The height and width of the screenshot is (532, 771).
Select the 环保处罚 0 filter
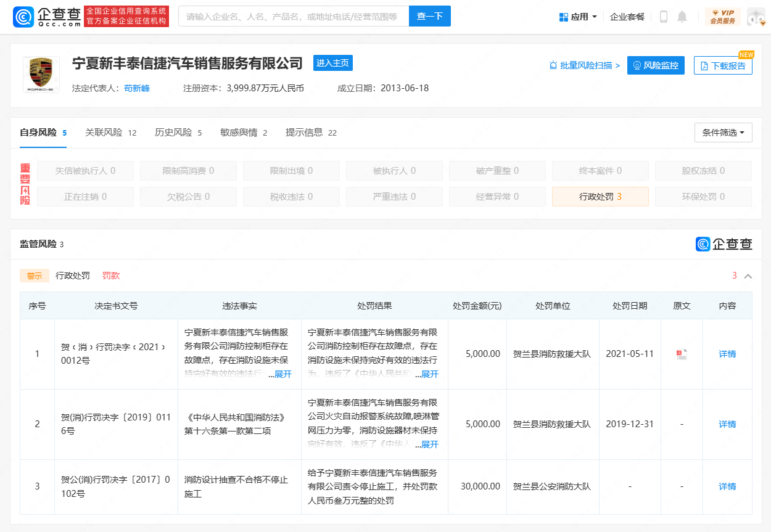click(703, 197)
